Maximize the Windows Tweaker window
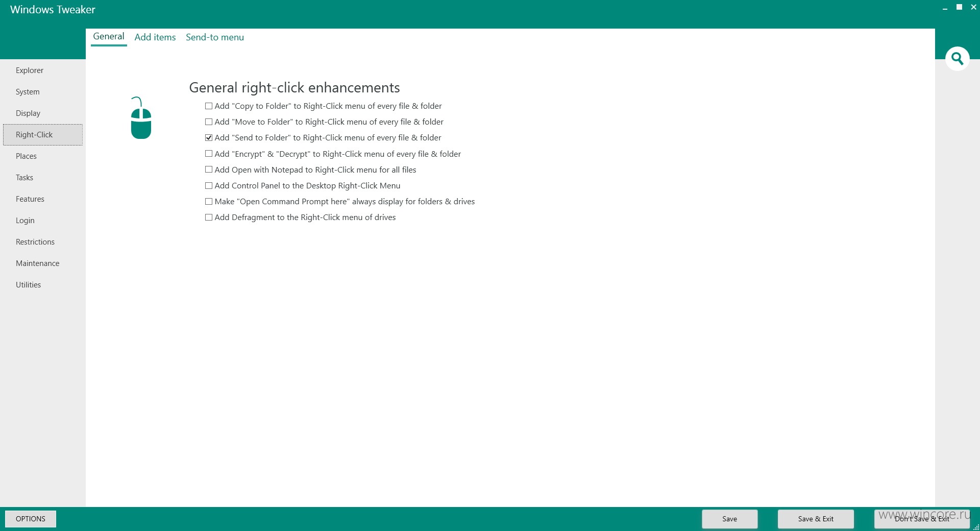Viewport: 980px width, 531px height. coord(959,7)
